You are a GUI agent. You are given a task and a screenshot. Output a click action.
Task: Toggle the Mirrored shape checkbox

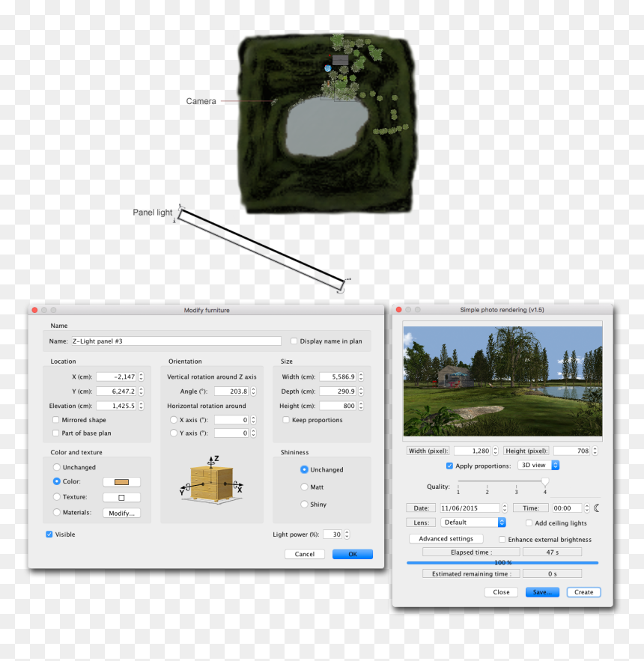click(x=55, y=420)
